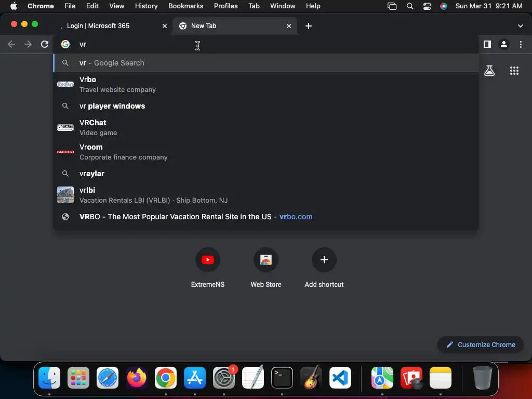Image resolution: width=532 pixels, height=399 pixels.
Task: Open Terminal from the Dock
Action: click(x=282, y=378)
